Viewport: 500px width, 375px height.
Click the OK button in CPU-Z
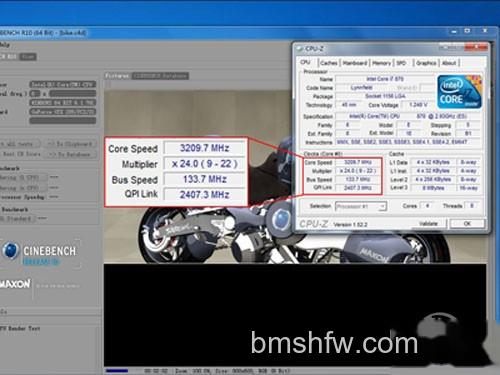(467, 224)
